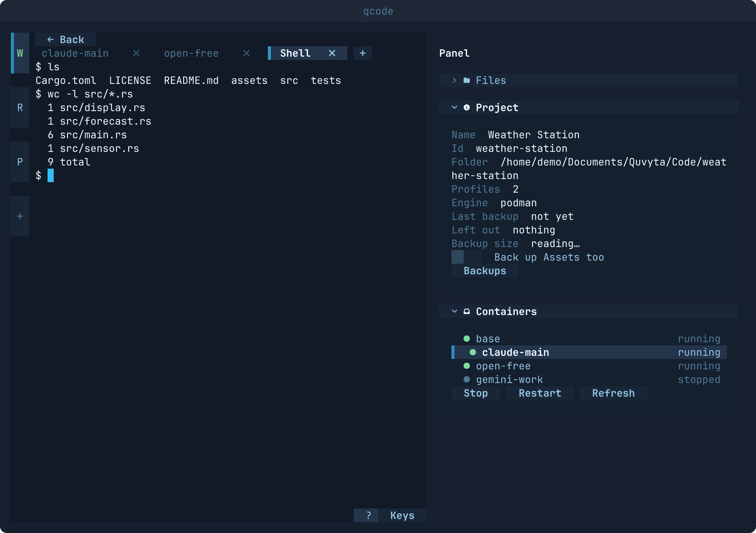The image size is (756, 533).
Task: Select the gemini-work container row
Action: click(589, 379)
